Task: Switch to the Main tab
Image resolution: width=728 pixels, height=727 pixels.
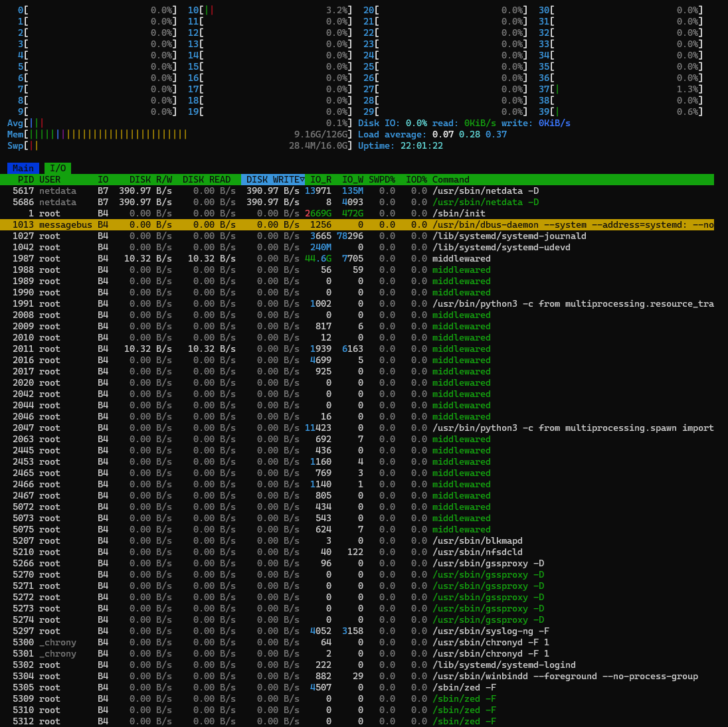Action: (x=23, y=168)
